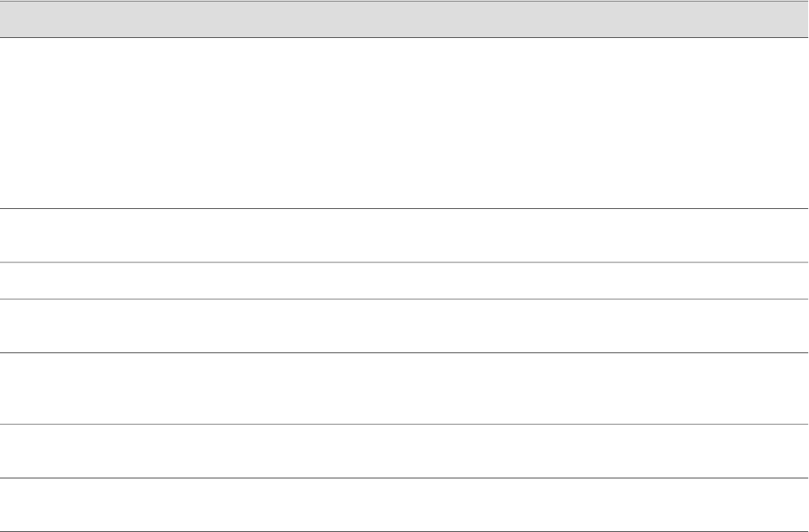Click the top border of the gray header

(x=404, y=1)
